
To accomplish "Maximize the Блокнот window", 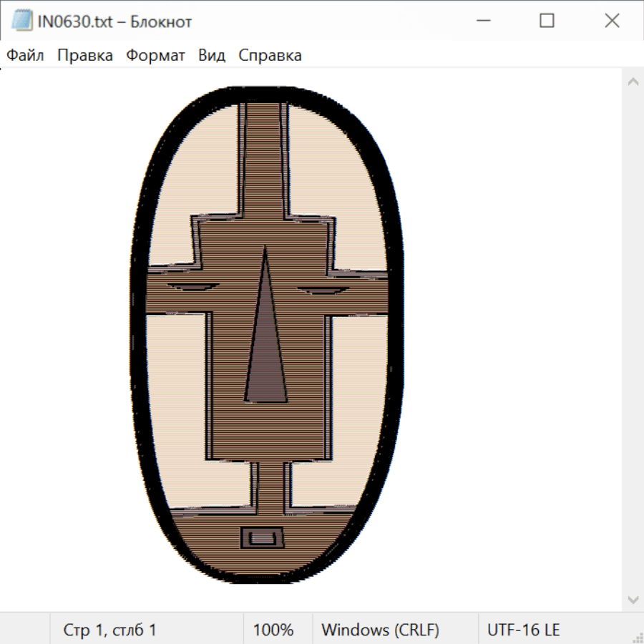I will [547, 21].
